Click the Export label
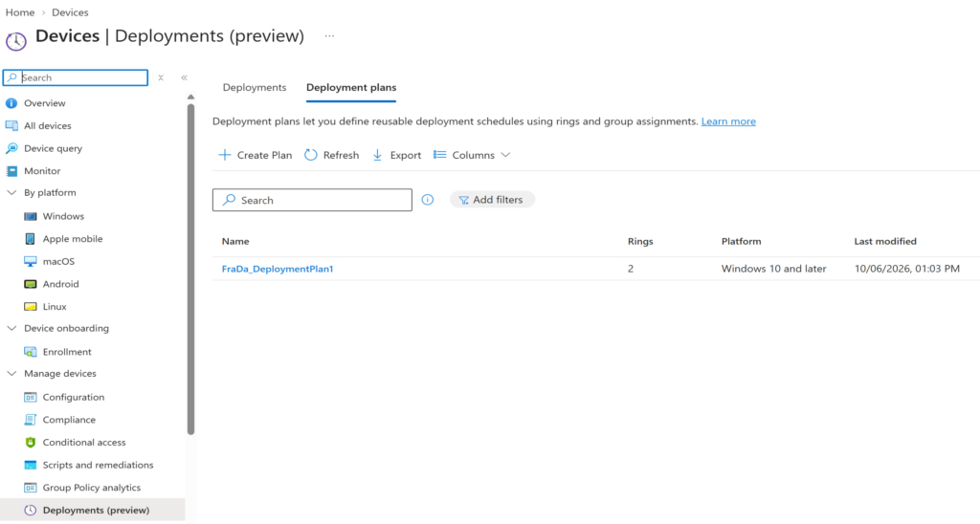 click(x=406, y=156)
